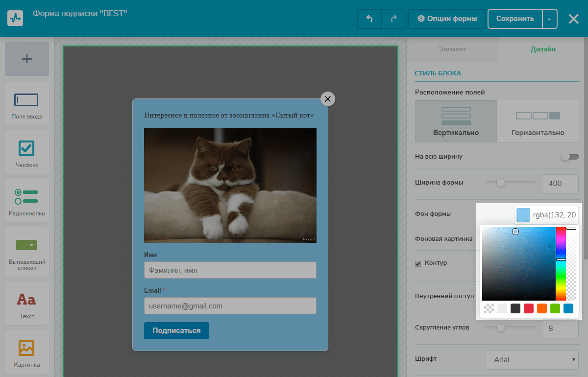The image size is (588, 377).
Task: Click the Подписаться button in the form
Action: click(176, 330)
